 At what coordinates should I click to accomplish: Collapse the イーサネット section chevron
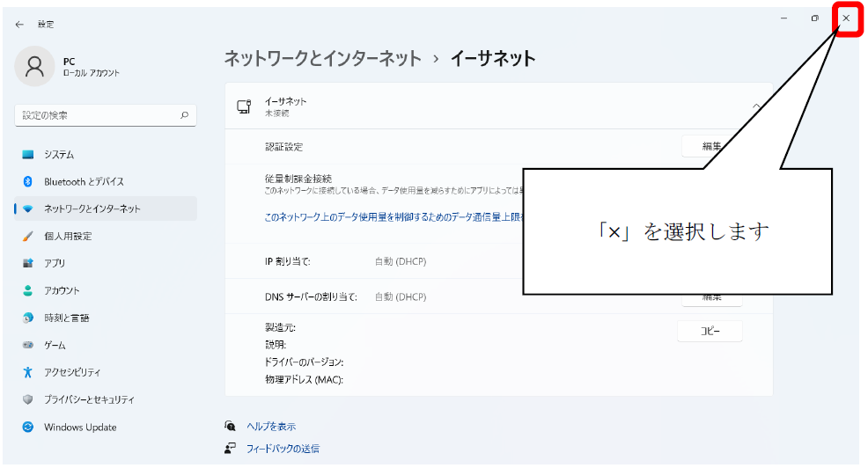click(x=755, y=107)
